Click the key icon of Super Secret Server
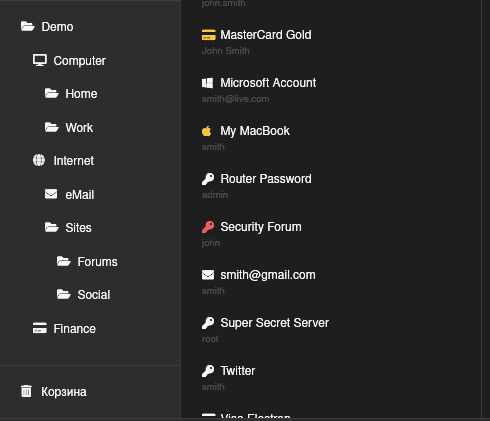This screenshot has width=490, height=421. [208, 323]
